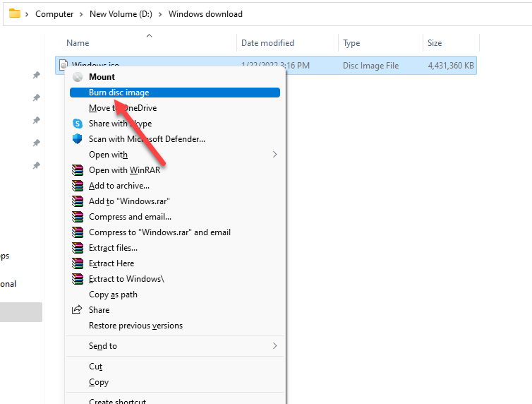Open Computer in the address breadcrumb
The height and width of the screenshot is (404, 532).
[x=54, y=14]
